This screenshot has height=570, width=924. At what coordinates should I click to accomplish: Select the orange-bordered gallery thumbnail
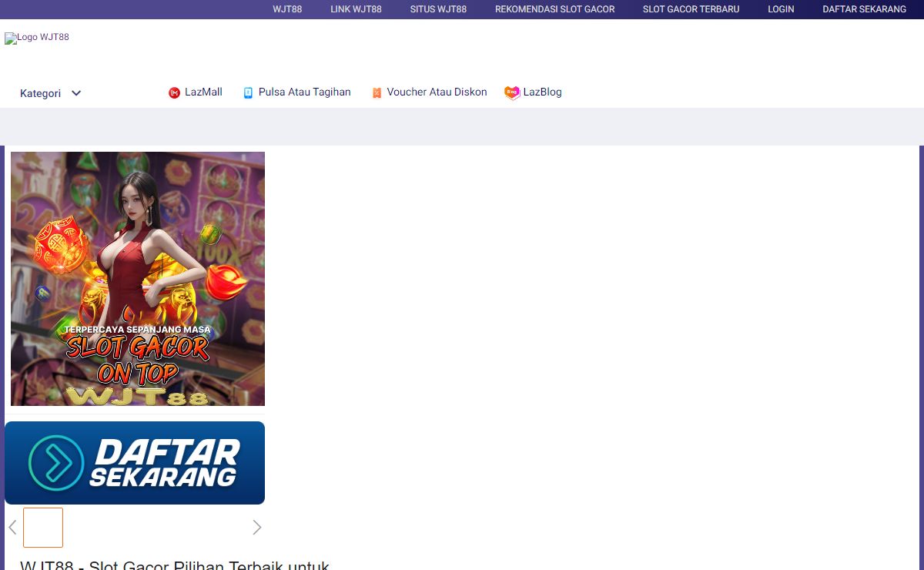point(43,528)
